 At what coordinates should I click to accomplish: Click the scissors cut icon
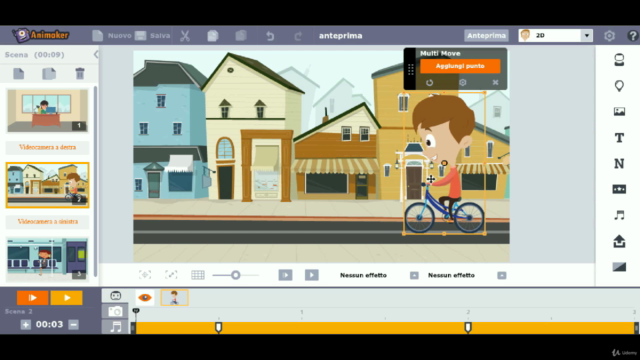coord(185,36)
